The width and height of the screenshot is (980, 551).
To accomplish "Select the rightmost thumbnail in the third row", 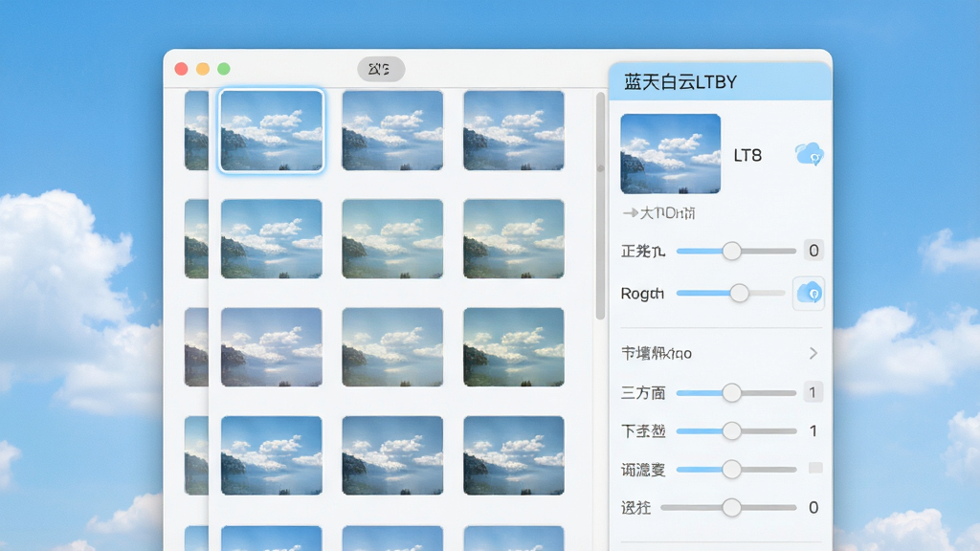I will 514,346.
